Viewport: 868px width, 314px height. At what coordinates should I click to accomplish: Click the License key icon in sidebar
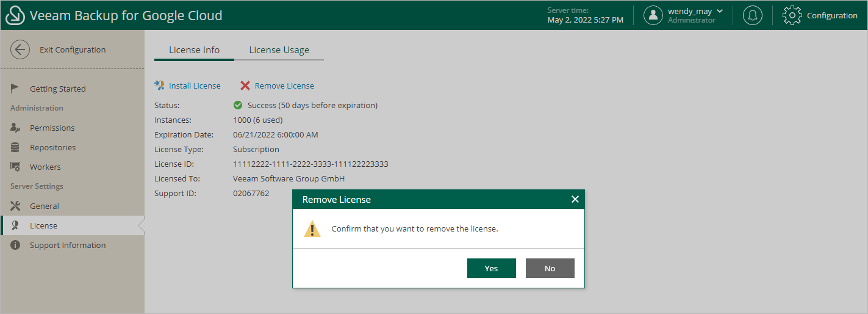[x=16, y=225]
